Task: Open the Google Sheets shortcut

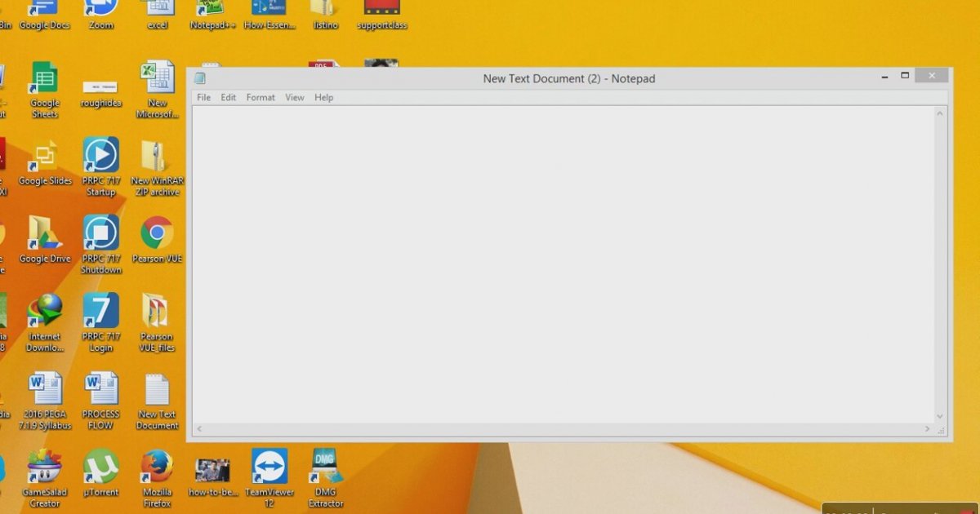Action: click(x=45, y=89)
